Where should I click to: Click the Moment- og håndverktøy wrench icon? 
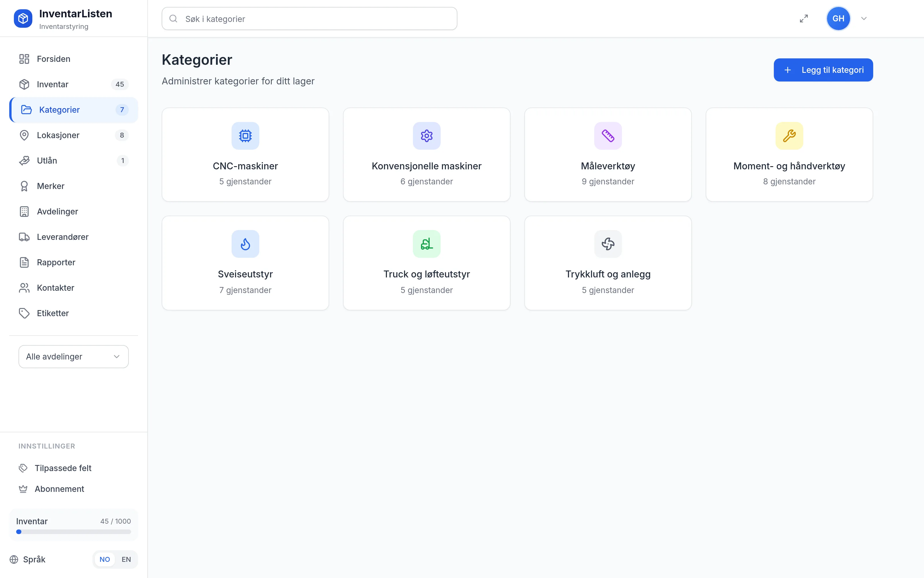coord(789,136)
